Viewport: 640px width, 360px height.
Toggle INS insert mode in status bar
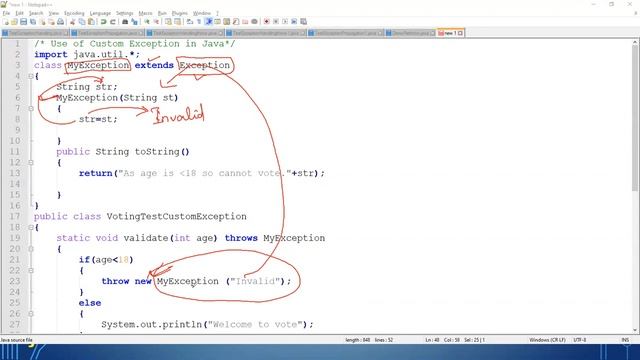pyautogui.click(x=625, y=340)
